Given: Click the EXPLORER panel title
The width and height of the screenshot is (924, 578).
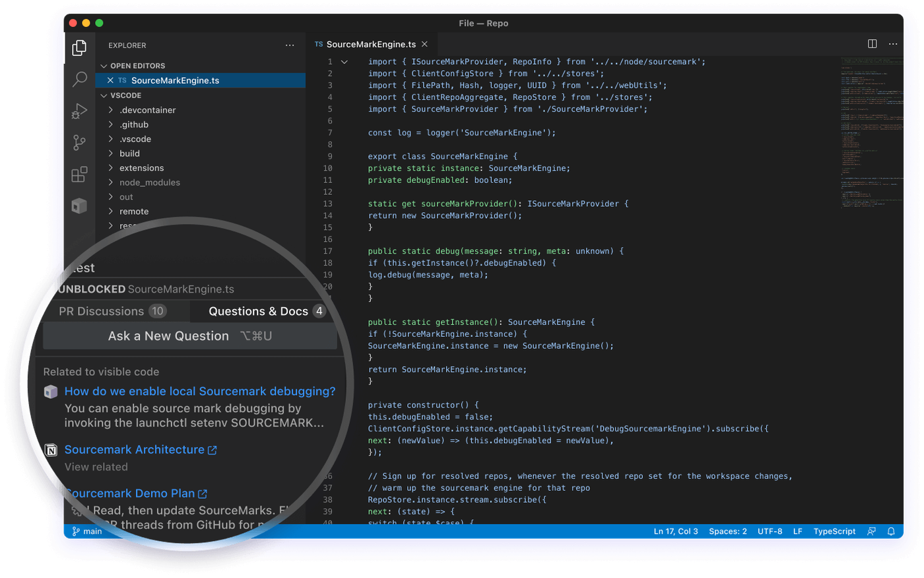Looking at the screenshot, I should pyautogui.click(x=127, y=46).
